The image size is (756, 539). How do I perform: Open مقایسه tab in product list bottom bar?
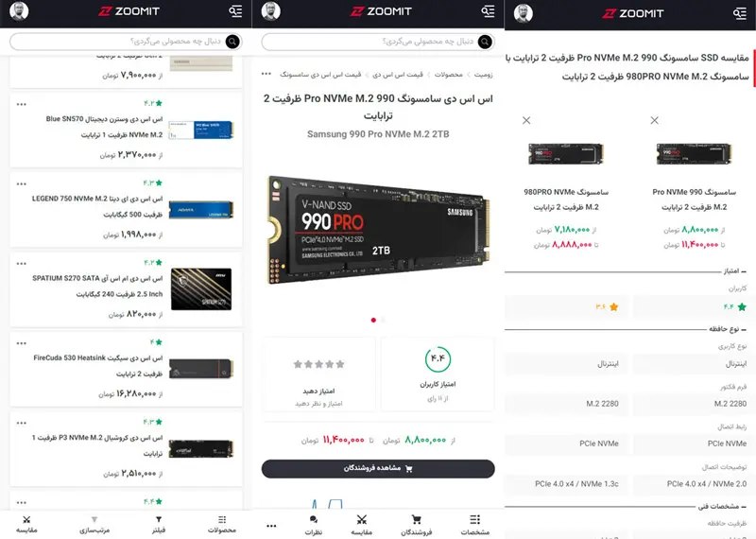pyautogui.click(x=26, y=525)
